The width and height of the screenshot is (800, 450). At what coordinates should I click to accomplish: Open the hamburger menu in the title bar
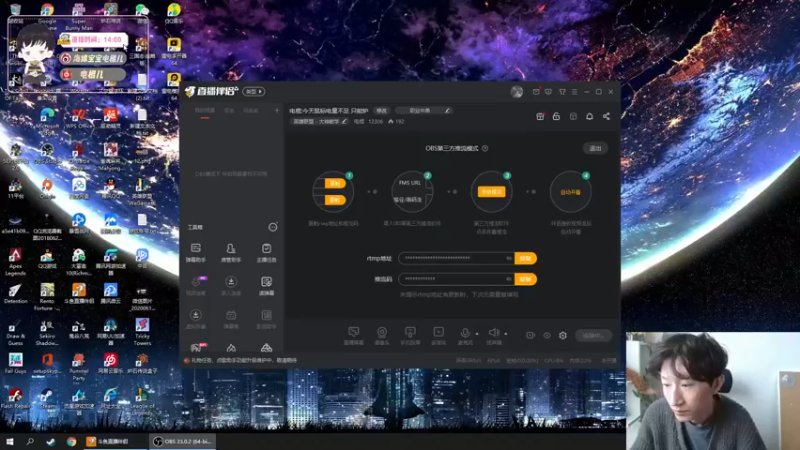coord(574,92)
